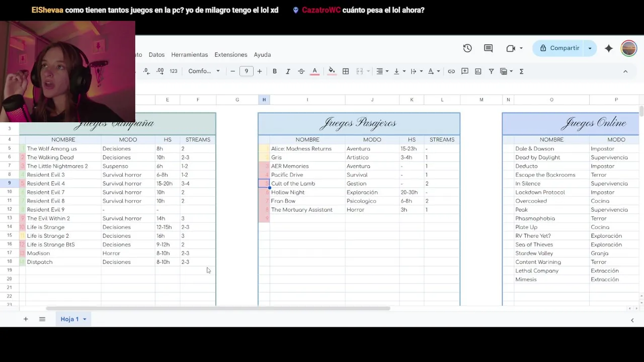The height and width of the screenshot is (362, 644).
Task: Open the fill color bucket
Action: [x=332, y=71]
